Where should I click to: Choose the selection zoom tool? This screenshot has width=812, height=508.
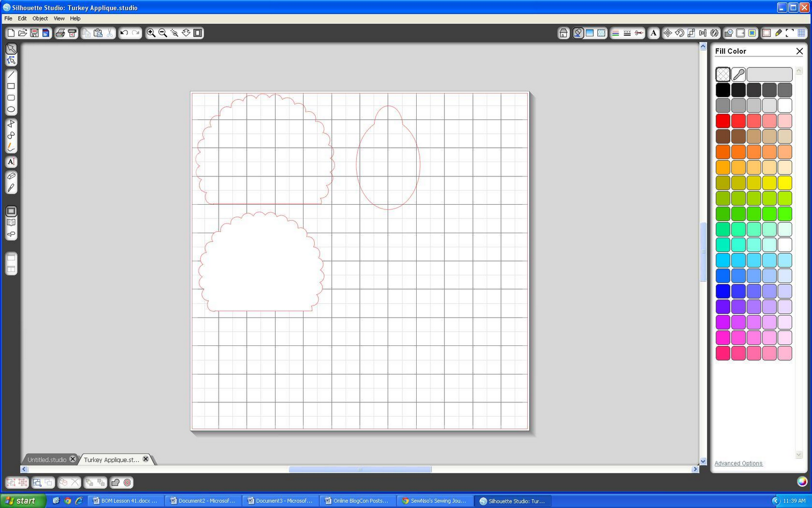coord(175,33)
